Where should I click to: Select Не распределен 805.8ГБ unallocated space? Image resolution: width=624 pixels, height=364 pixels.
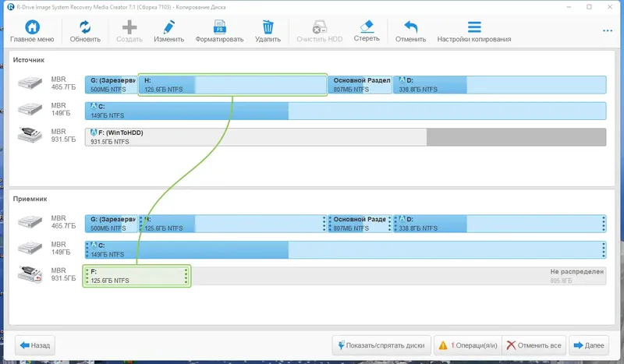point(399,276)
